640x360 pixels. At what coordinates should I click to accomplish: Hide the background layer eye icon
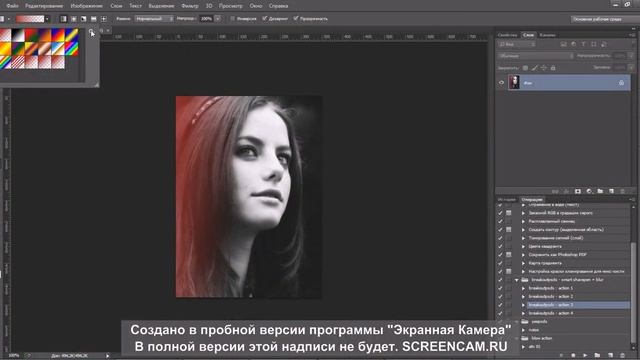click(501, 83)
